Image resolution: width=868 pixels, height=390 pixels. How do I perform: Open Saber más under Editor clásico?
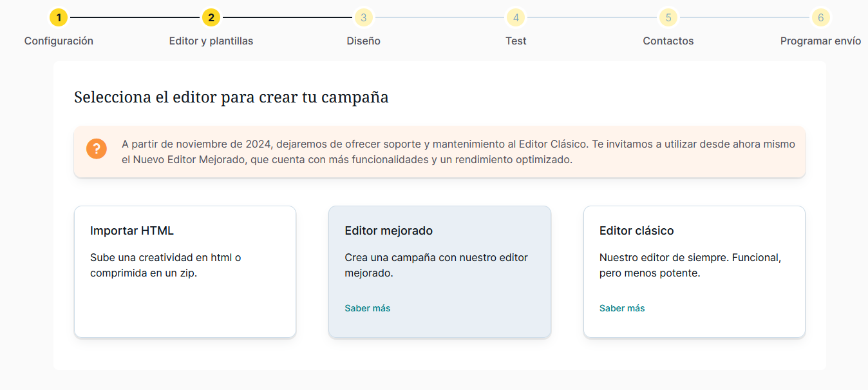pos(622,308)
